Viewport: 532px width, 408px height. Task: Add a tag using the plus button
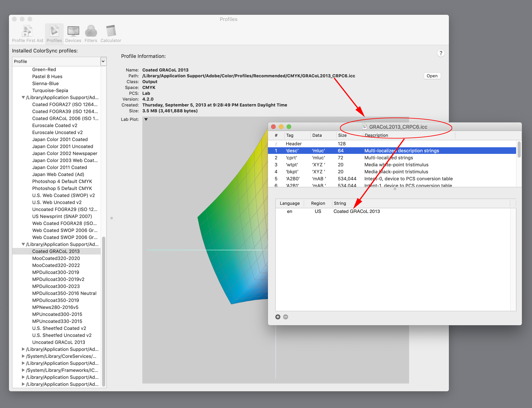[278, 317]
